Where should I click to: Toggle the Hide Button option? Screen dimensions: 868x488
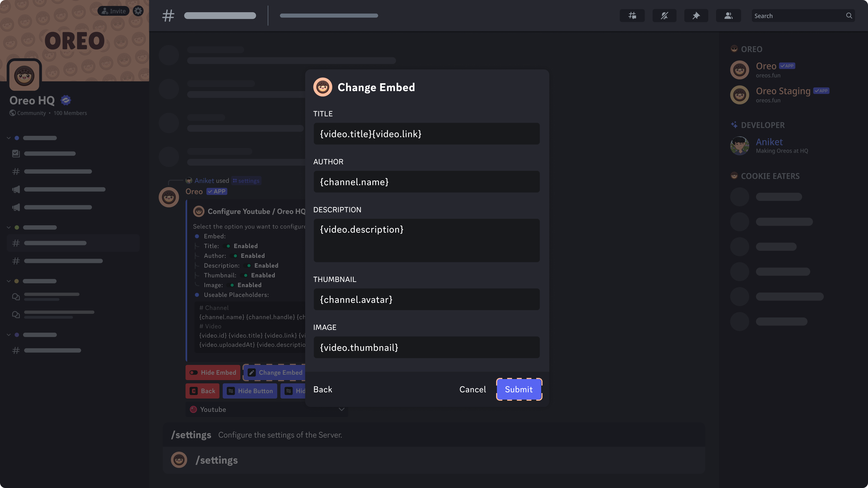tap(250, 391)
